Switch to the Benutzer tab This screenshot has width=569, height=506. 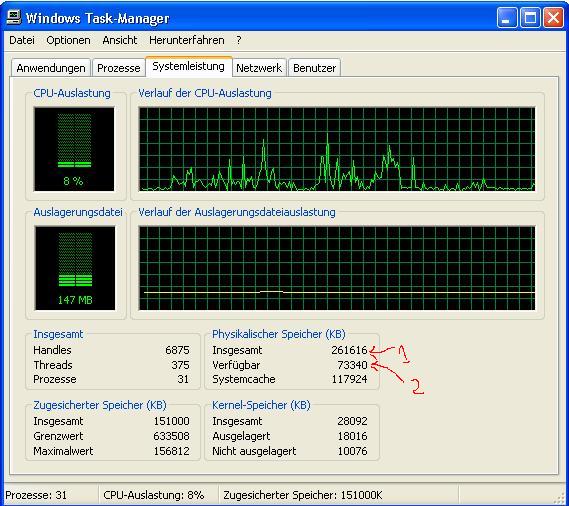314,68
